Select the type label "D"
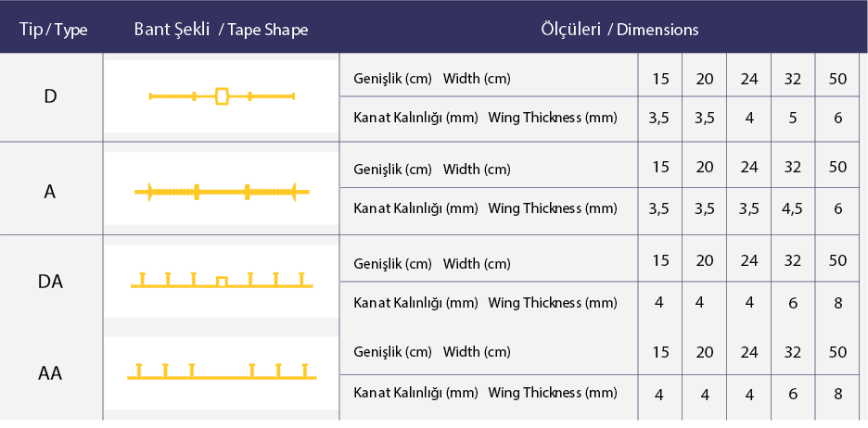Viewport: 868px width, 428px height. point(51,96)
